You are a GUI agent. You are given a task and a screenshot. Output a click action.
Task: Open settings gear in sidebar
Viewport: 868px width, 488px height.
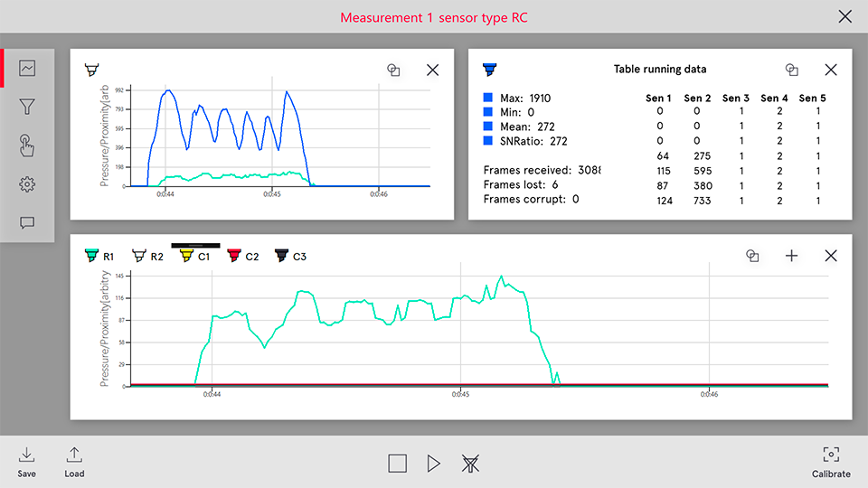[x=27, y=184]
